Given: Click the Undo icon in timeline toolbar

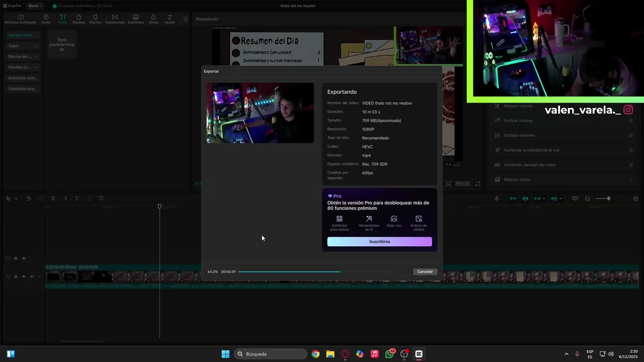Looking at the screenshot, I should coord(29,199).
